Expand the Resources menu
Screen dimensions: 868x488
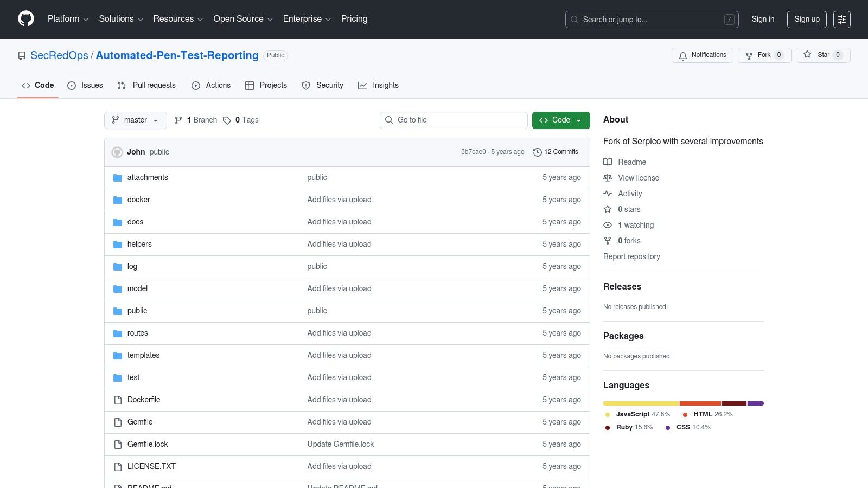[178, 19]
